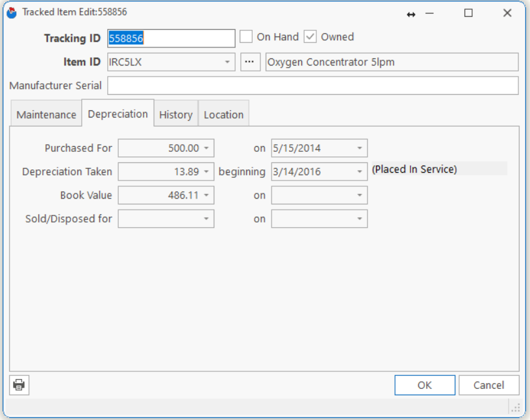The width and height of the screenshot is (530, 420).
Task: Click the resize arrows icon in title bar
Action: 411,14
